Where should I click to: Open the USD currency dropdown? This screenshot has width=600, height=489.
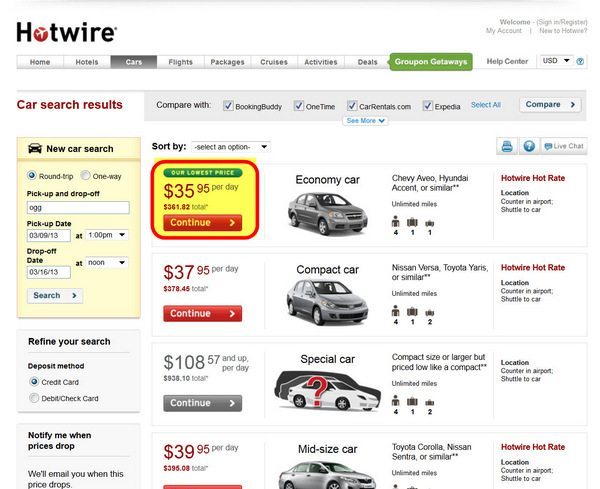click(x=556, y=61)
